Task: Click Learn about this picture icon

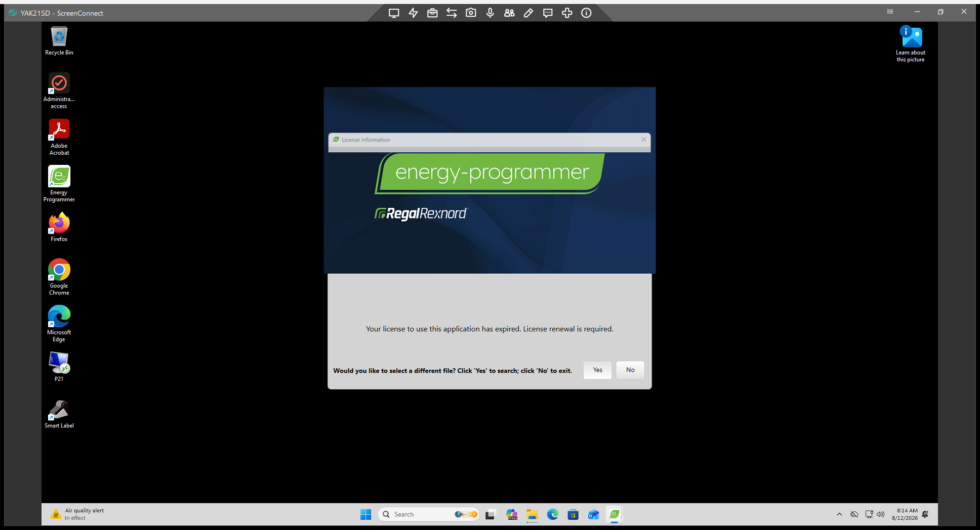Action: pyautogui.click(x=911, y=44)
